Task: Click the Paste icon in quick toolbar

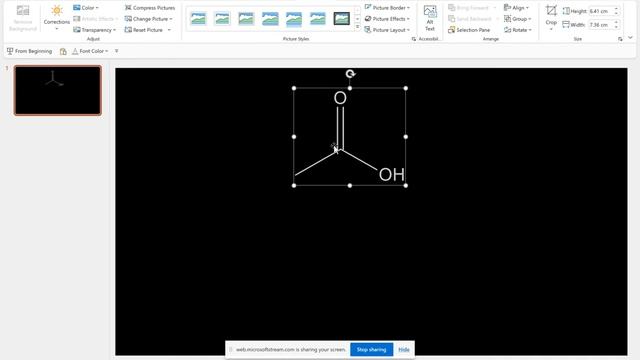Action: pos(63,51)
